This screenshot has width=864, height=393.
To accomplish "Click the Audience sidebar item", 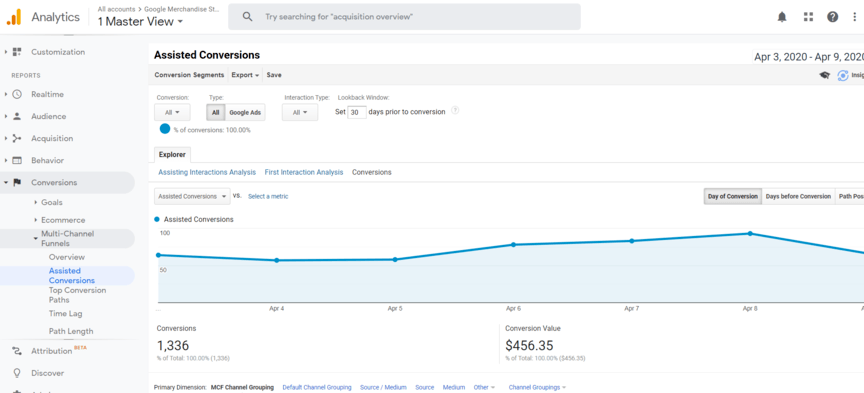I will 48,116.
